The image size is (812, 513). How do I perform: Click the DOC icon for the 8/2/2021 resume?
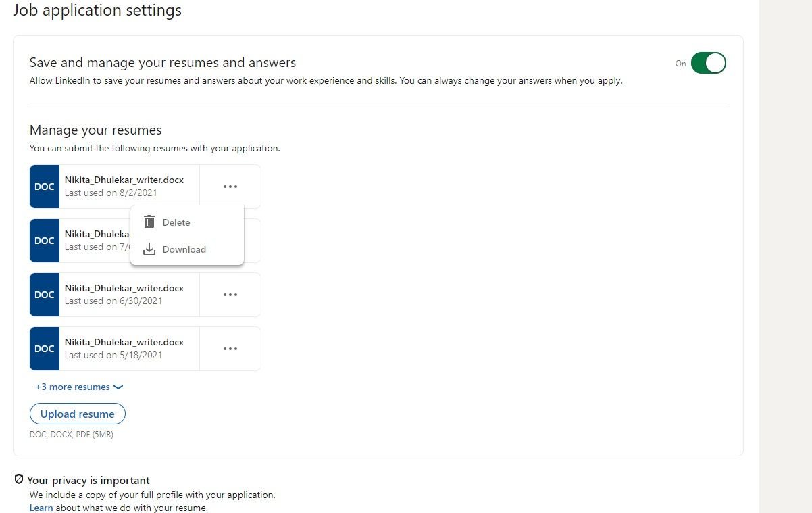tap(45, 187)
